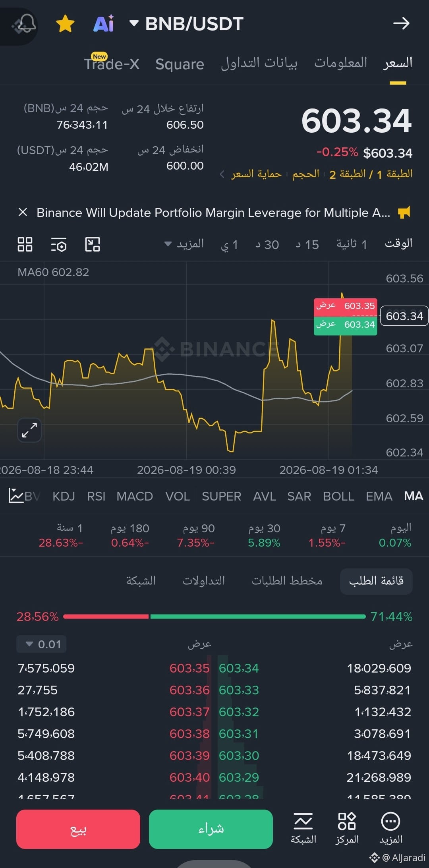Toggle the MA indicator

(414, 496)
